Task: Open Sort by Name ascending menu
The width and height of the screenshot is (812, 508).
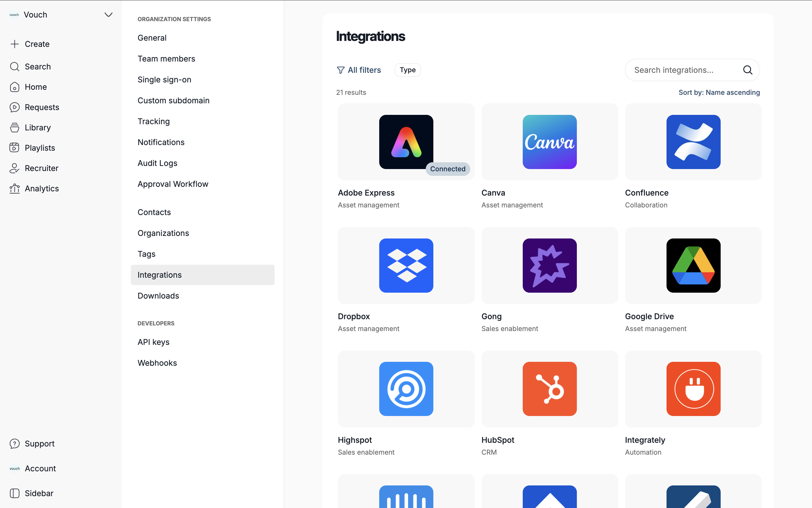Action: tap(719, 92)
